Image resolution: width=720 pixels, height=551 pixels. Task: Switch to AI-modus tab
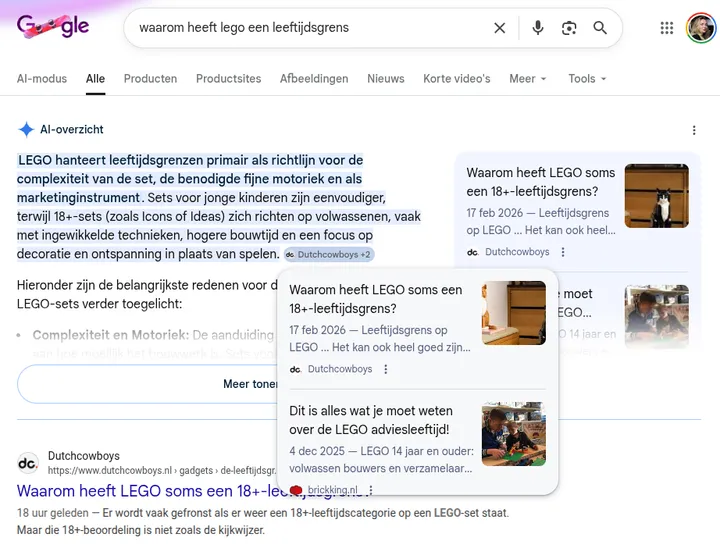click(42, 79)
